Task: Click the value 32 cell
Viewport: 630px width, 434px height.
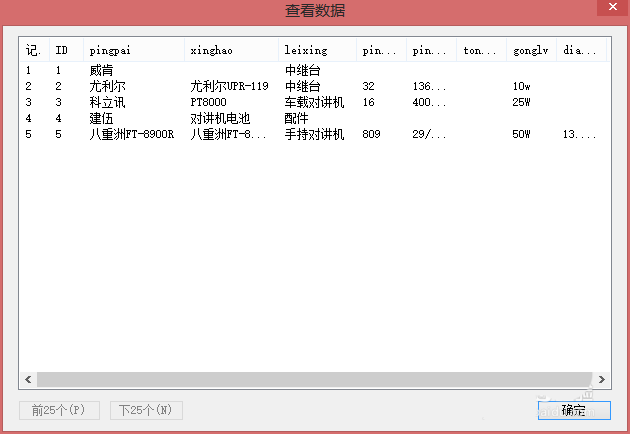Action: 368,86
